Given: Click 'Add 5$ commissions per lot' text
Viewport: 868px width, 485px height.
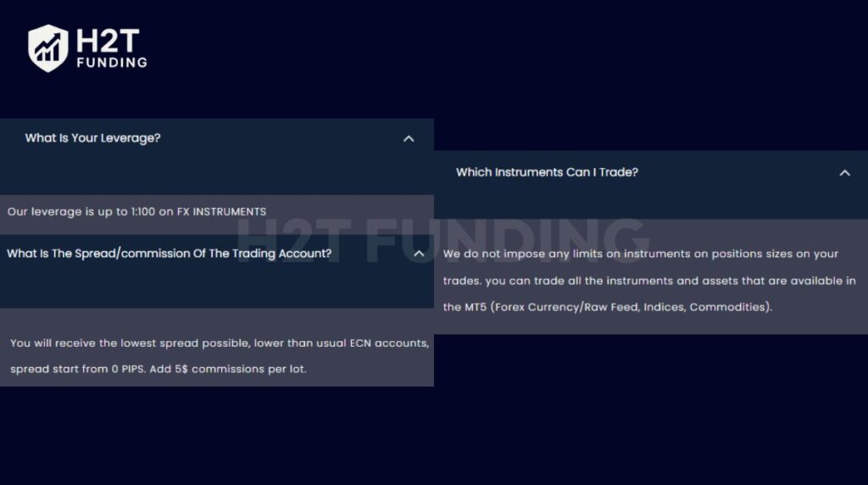Looking at the screenshot, I should [227, 369].
